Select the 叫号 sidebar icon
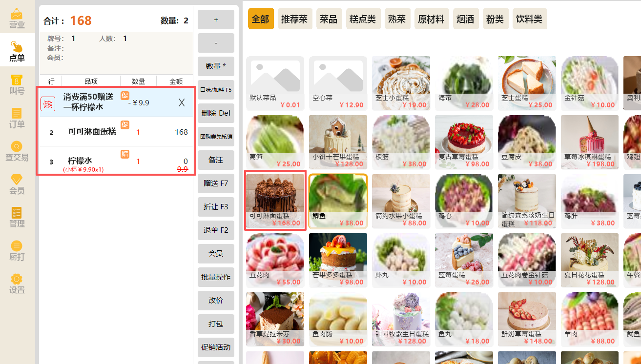The height and width of the screenshot is (364, 641). 17,85
